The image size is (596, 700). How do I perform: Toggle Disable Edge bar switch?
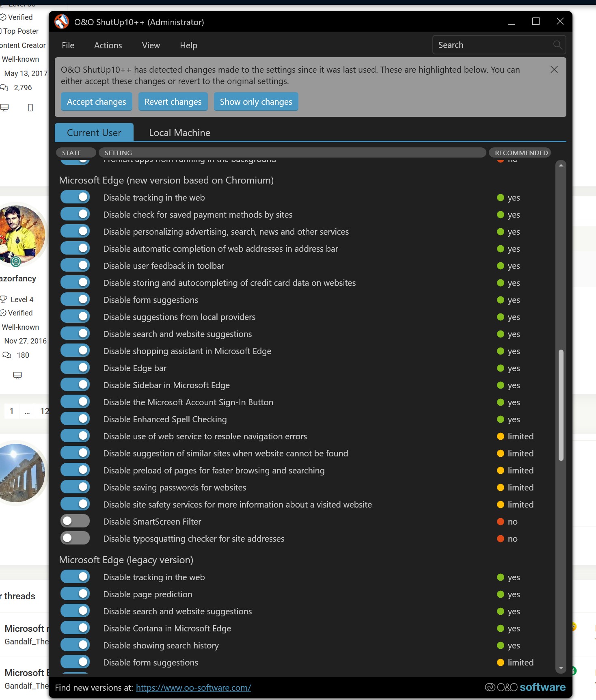point(75,368)
